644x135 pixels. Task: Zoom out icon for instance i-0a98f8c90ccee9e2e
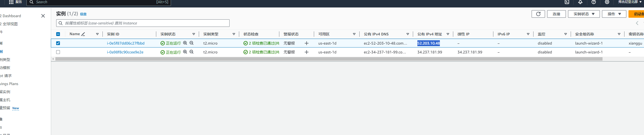point(192,52)
